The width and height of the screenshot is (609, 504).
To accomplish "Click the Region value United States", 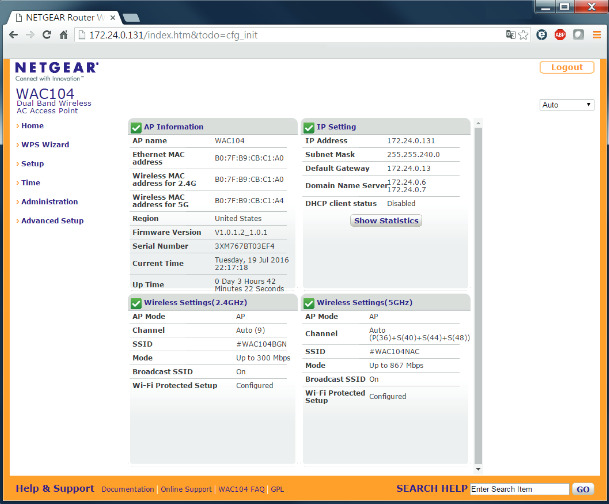I will (x=238, y=219).
